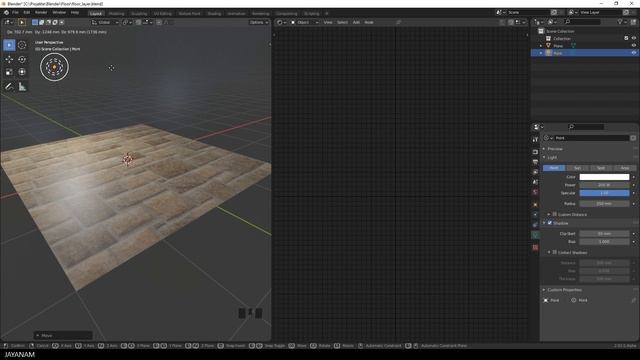The image size is (640, 360).
Task: Open the Options dropdown in viewport
Action: click(259, 22)
